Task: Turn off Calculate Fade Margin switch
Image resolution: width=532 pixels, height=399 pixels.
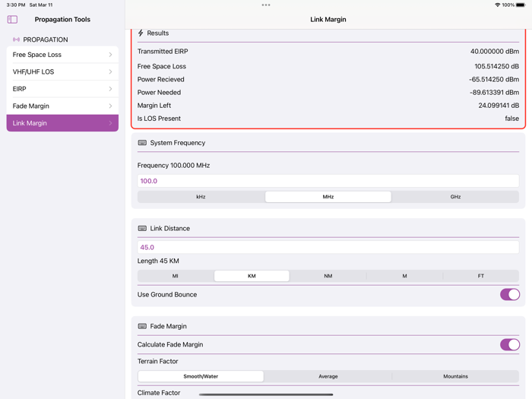Action: [509, 345]
